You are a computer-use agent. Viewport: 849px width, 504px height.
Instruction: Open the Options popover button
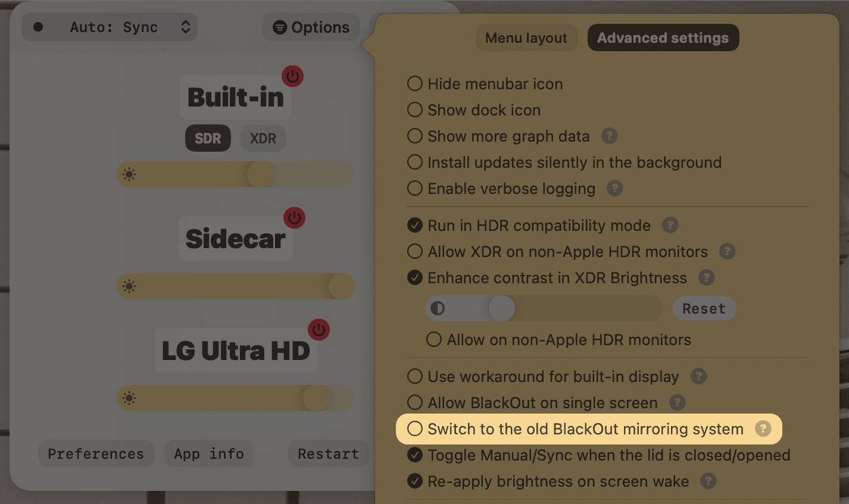[311, 27]
